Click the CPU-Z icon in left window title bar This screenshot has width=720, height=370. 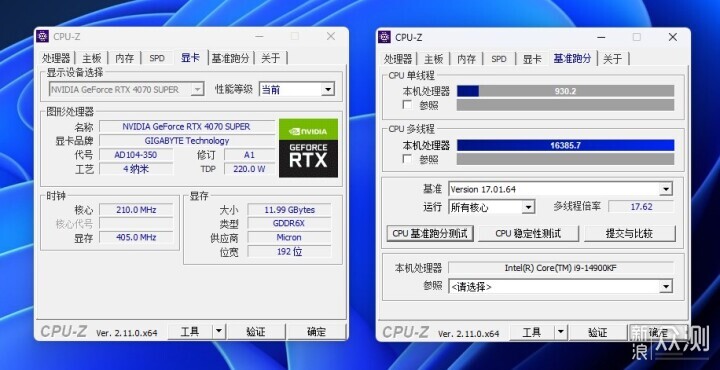tap(42, 36)
